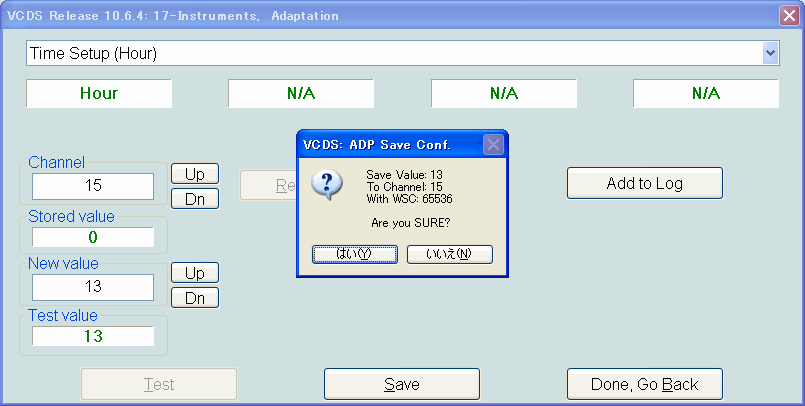Screen dimensions: 805x406
Task: Click the Stored value field showing 0
Action: [93, 237]
